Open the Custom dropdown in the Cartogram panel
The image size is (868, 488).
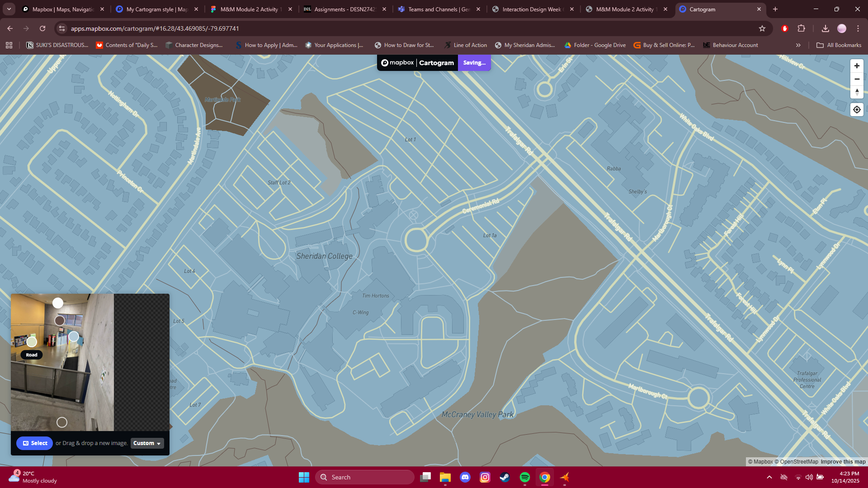coord(147,443)
